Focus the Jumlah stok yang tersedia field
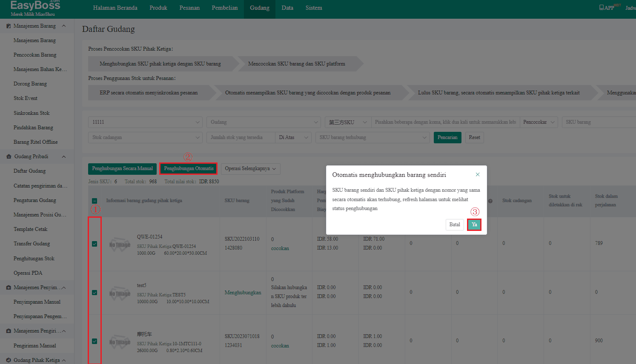The image size is (636, 364). point(241,137)
